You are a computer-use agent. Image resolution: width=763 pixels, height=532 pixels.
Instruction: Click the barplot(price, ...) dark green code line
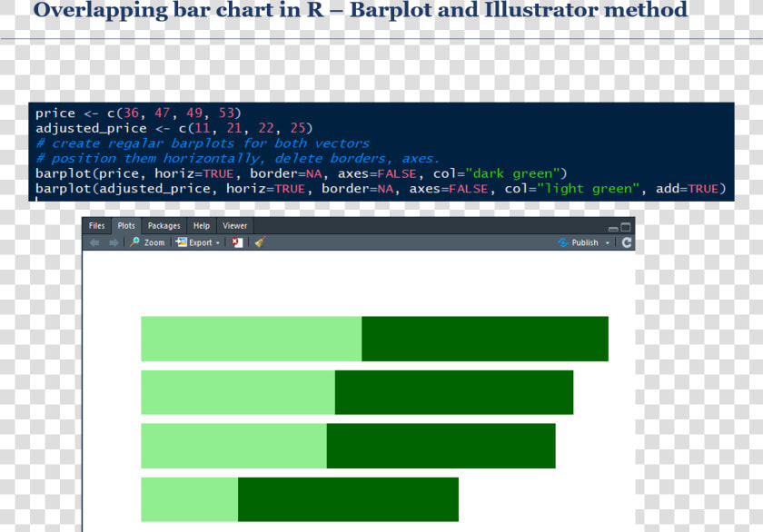click(x=302, y=173)
